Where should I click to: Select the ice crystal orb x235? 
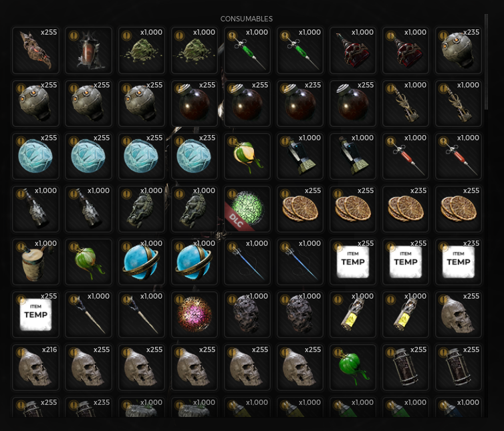(x=194, y=156)
